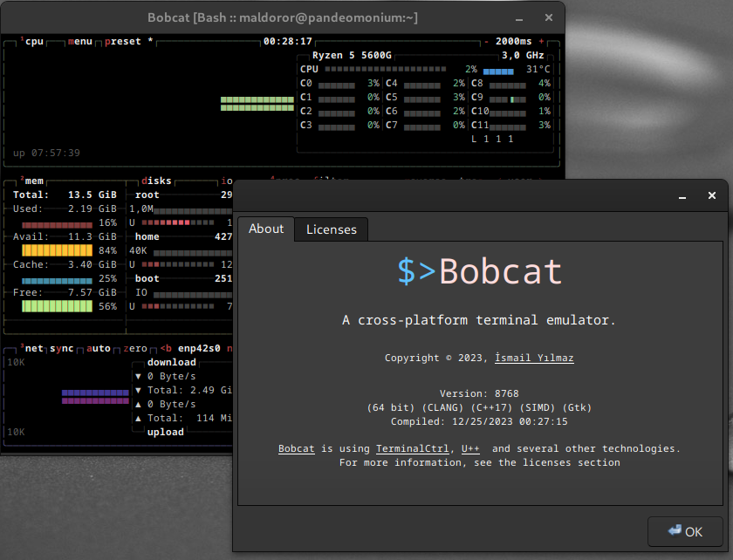
Task: Click the up 07:57:39 uptime text
Action: point(46,153)
